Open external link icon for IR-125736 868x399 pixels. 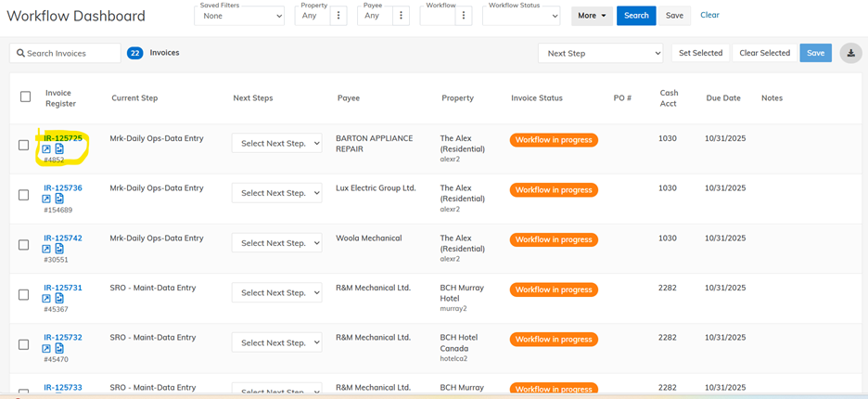click(x=46, y=199)
